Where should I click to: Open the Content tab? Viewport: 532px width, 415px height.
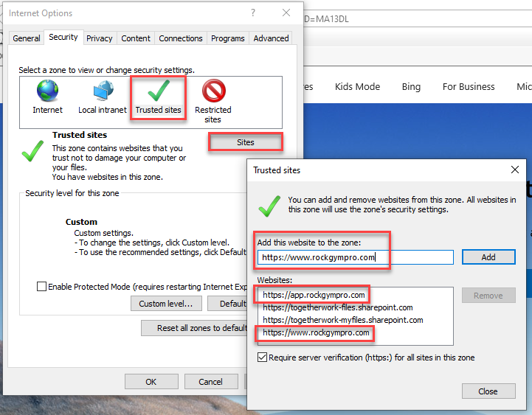136,38
